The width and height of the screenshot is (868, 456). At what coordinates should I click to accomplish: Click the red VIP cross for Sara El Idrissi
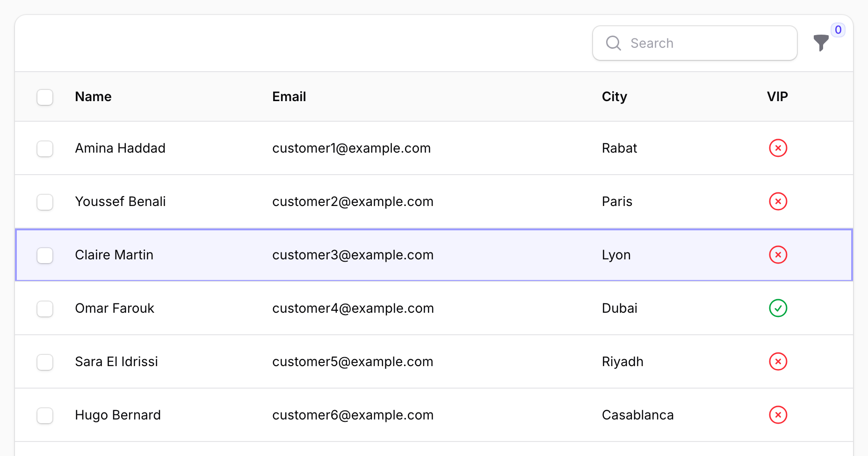tap(778, 361)
